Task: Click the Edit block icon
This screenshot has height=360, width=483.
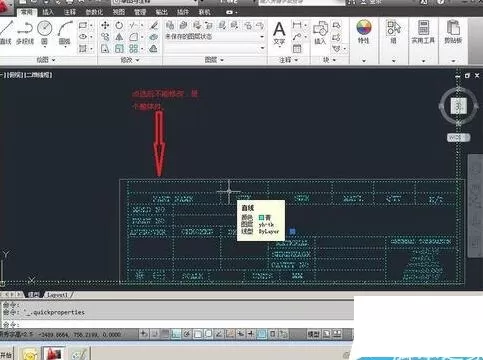Action: coord(336,37)
